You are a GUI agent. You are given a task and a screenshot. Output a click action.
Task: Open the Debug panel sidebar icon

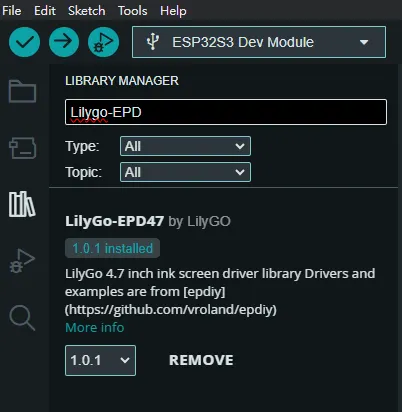(22, 261)
